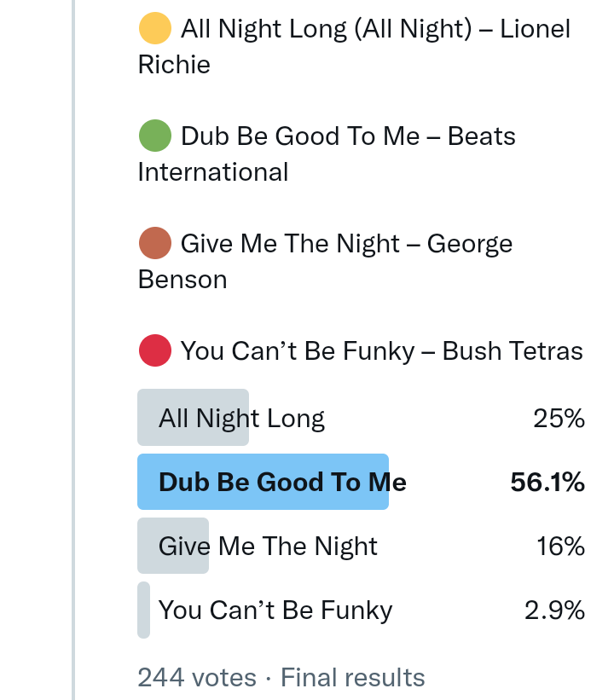Image resolution: width=614 pixels, height=700 pixels.
Task: Click the yellow circle emoji beside All Night Long
Action: tap(154, 29)
